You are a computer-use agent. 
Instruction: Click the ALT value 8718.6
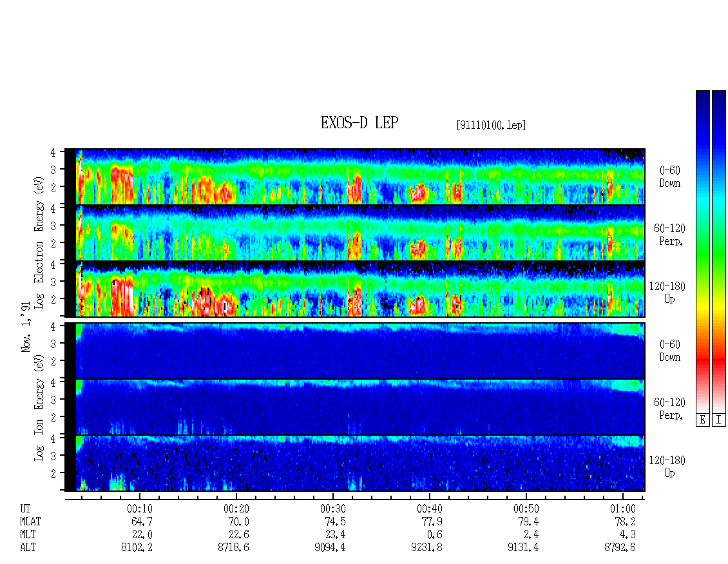[233, 548]
